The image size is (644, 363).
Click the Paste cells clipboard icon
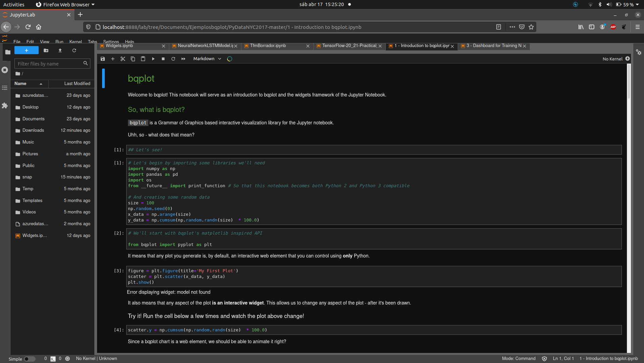pyautogui.click(x=143, y=58)
